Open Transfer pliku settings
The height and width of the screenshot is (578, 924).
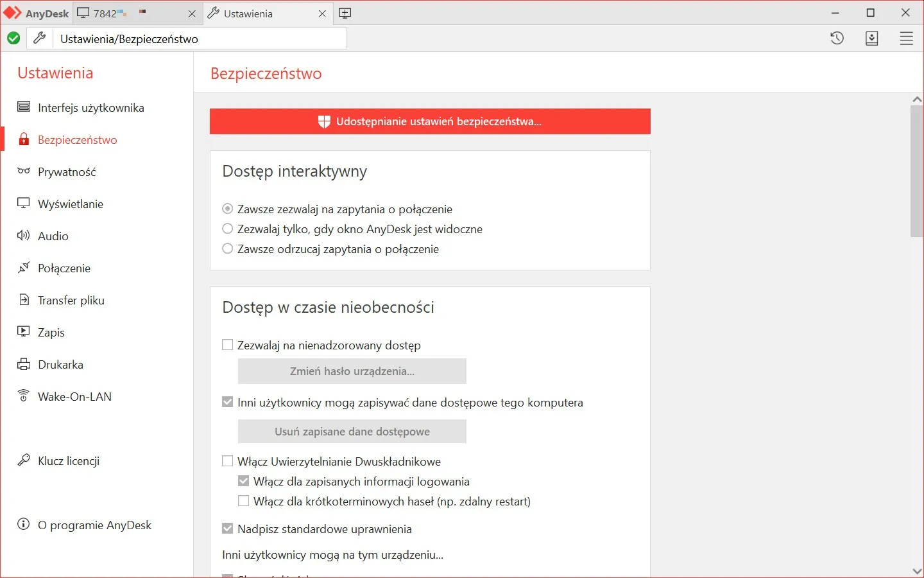tap(71, 301)
